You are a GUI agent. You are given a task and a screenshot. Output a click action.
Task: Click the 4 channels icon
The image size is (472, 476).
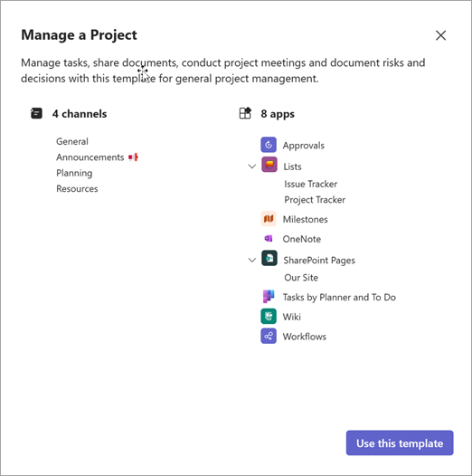point(36,113)
